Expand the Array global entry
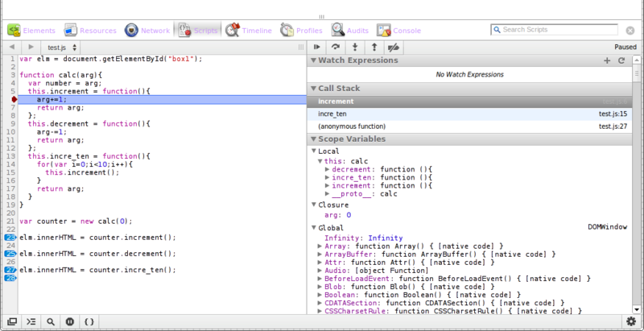 click(x=320, y=246)
